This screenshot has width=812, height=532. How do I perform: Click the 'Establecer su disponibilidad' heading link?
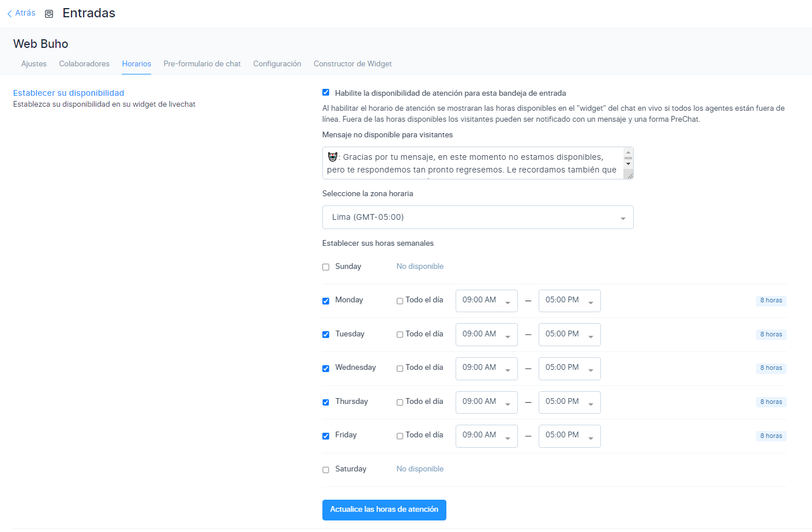(x=69, y=93)
